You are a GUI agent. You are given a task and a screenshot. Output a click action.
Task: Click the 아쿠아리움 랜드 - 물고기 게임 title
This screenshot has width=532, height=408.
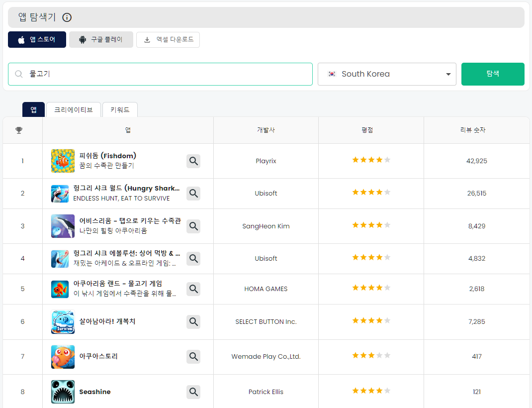coord(118,284)
